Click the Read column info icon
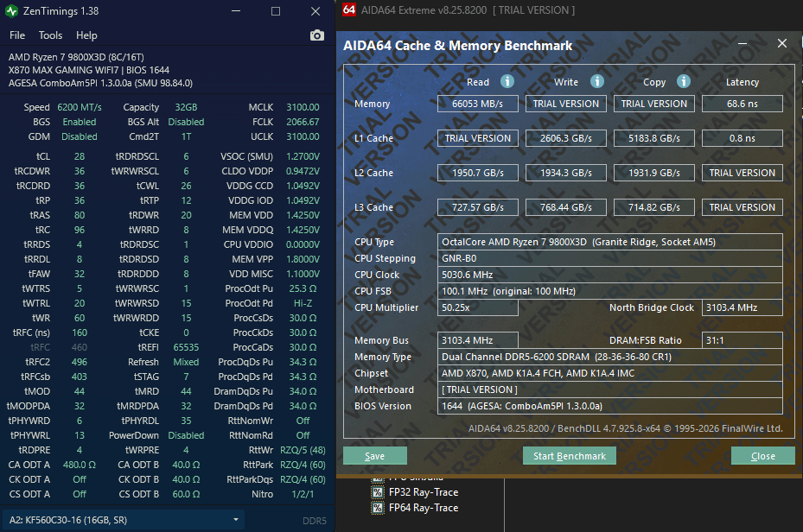 pyautogui.click(x=507, y=81)
